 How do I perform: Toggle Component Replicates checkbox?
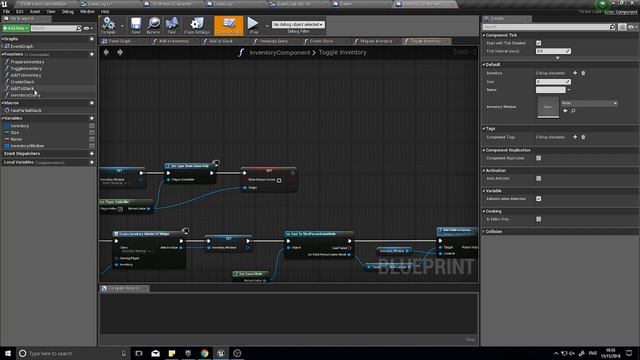(538, 158)
